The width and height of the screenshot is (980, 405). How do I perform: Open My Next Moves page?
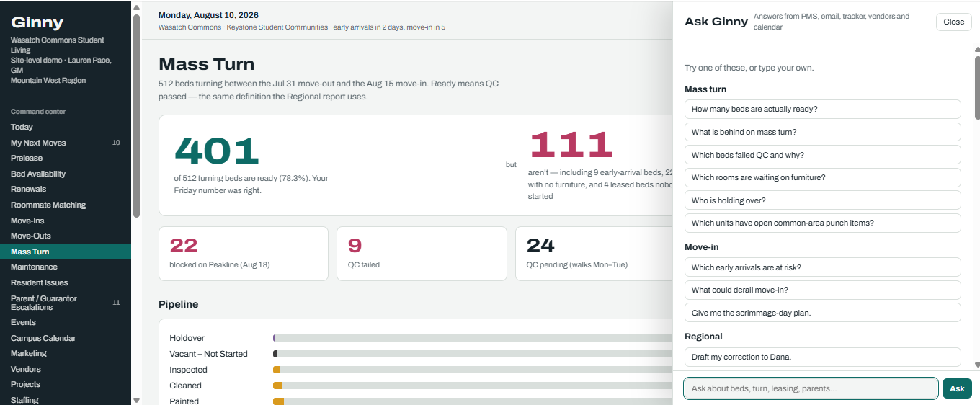(x=65, y=143)
